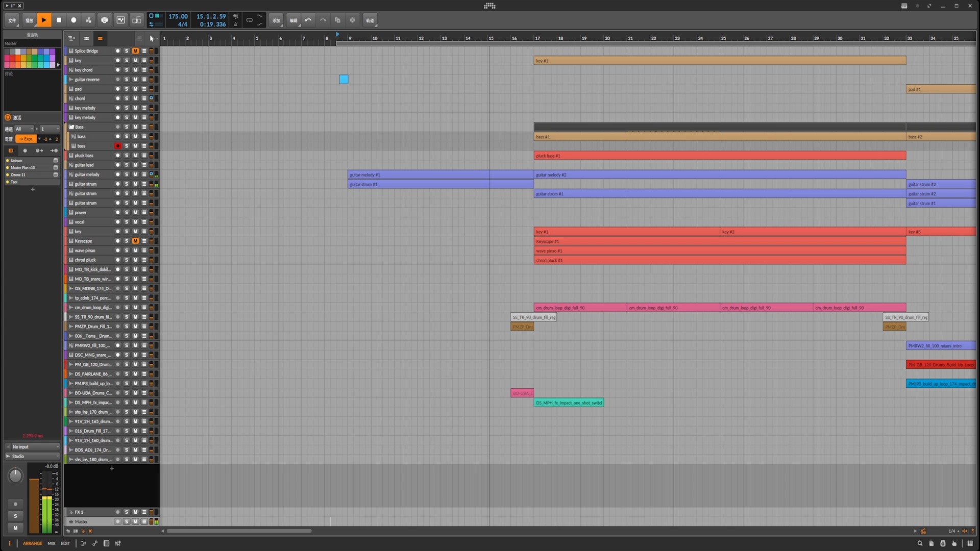Open Master Plan v10 plugin window icon
The image size is (980, 551).
pos(56,167)
